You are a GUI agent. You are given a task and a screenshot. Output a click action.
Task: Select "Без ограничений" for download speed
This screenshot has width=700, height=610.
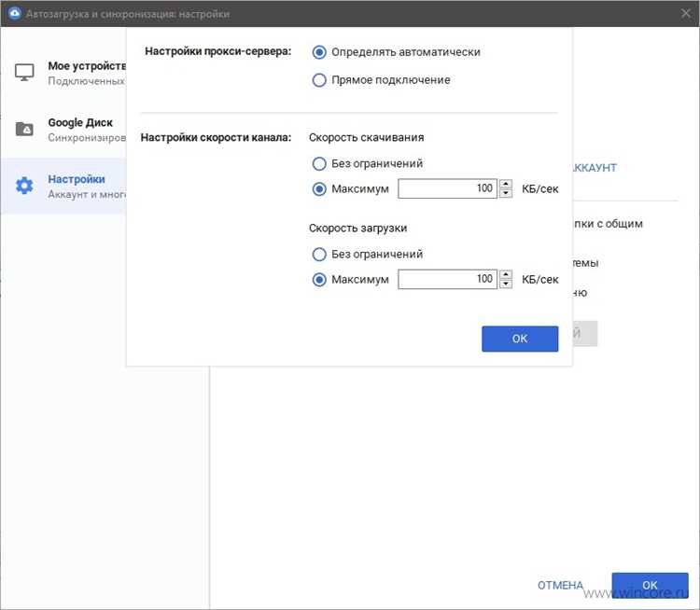click(x=319, y=164)
